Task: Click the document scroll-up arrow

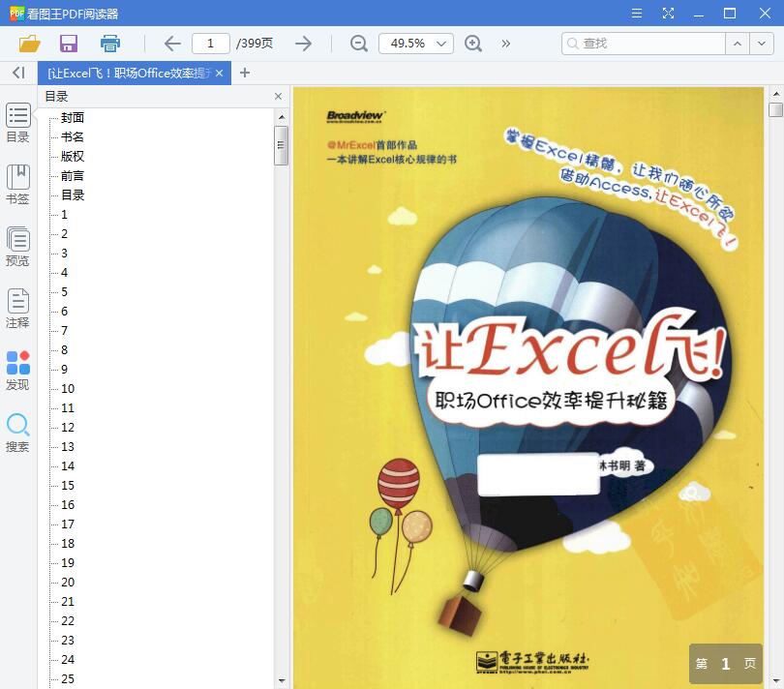Action: [x=775, y=94]
